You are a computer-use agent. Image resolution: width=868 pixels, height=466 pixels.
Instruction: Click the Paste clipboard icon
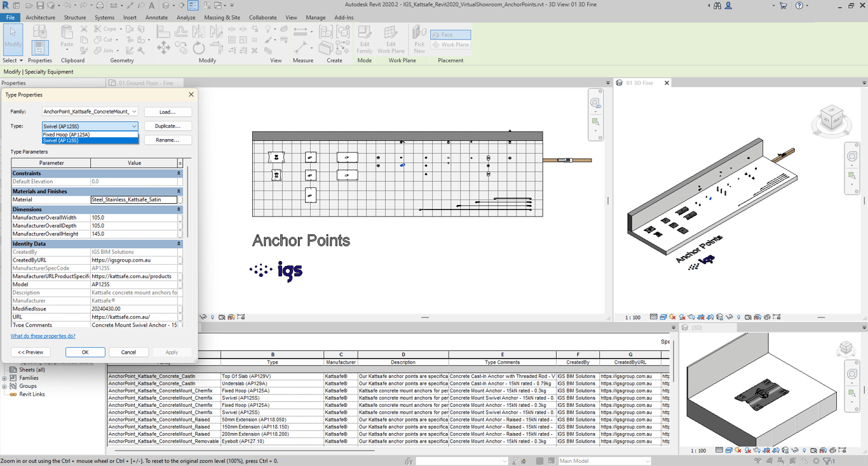coord(67,36)
